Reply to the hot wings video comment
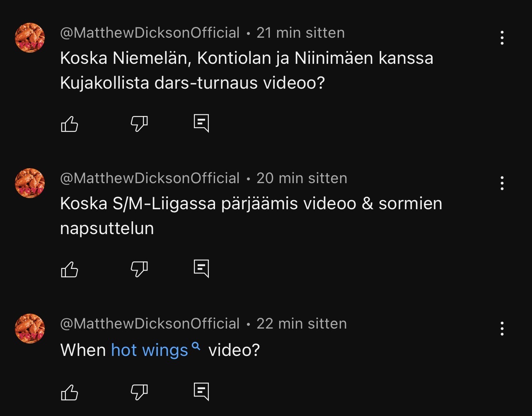The image size is (532, 416). [201, 392]
